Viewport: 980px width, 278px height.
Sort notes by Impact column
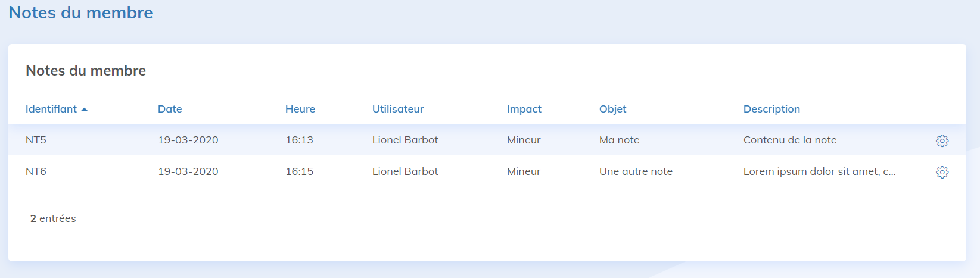point(524,109)
